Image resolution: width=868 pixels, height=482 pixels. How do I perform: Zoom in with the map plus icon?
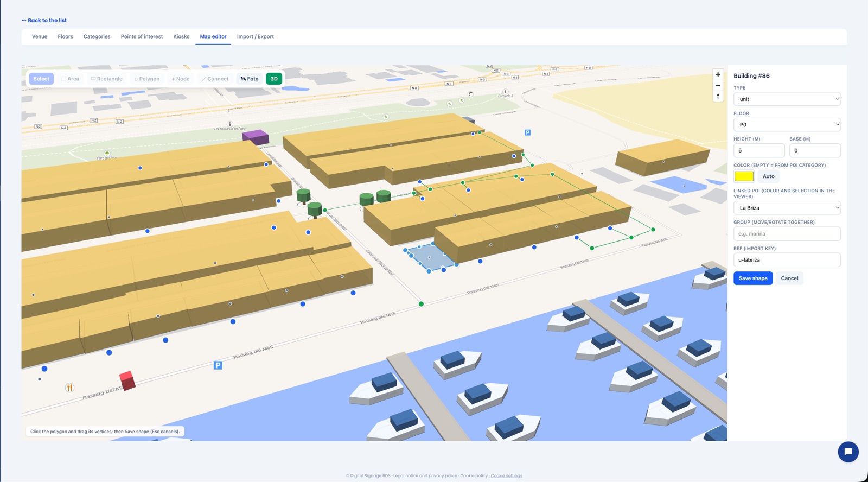tap(718, 74)
